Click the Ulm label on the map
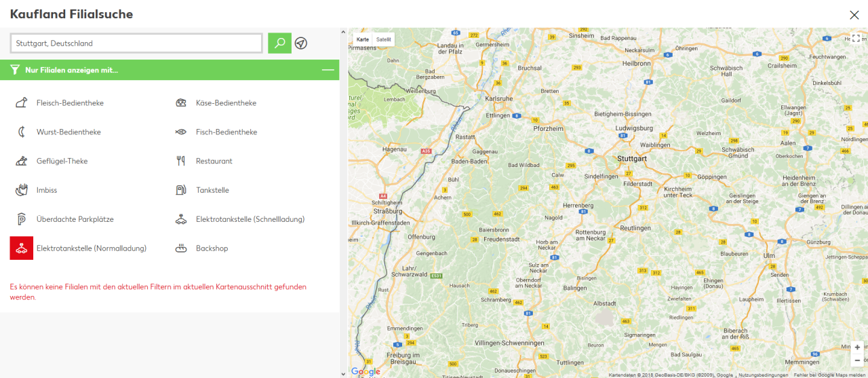The image size is (868, 378). tap(769, 256)
